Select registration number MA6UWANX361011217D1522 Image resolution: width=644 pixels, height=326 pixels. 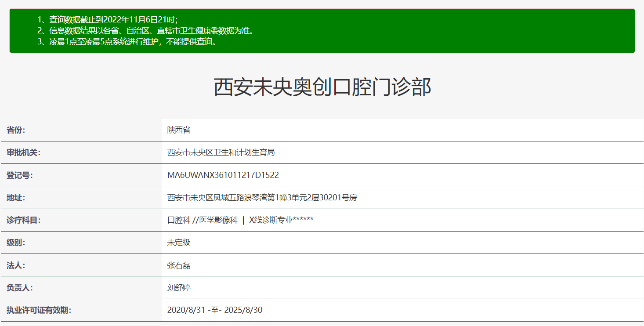tap(223, 175)
